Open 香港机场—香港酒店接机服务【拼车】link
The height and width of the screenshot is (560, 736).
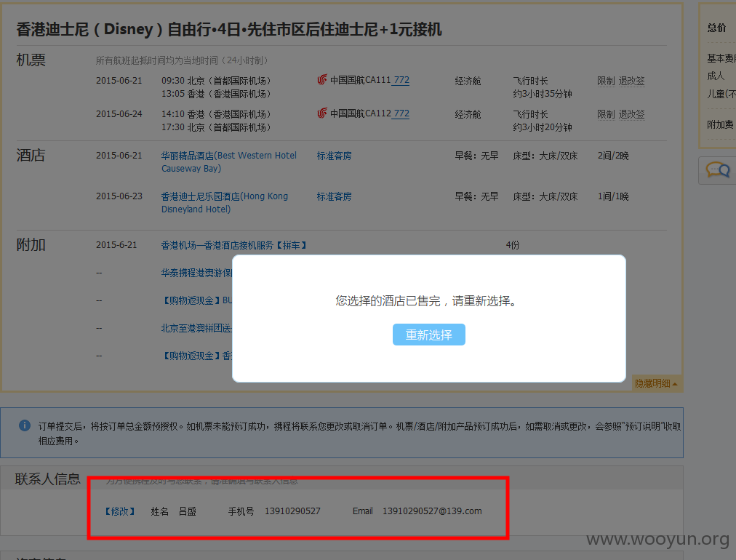coord(233,245)
